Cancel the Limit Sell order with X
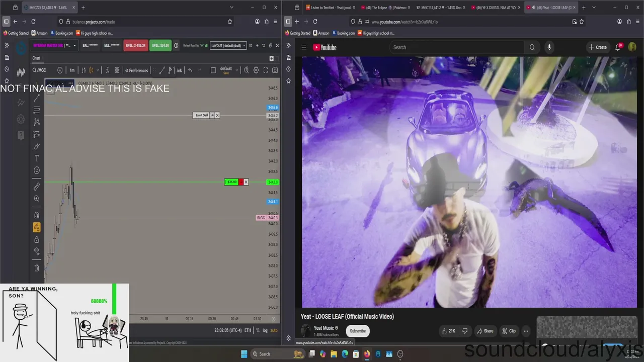Viewport: 644px width, 362px height. (217, 115)
